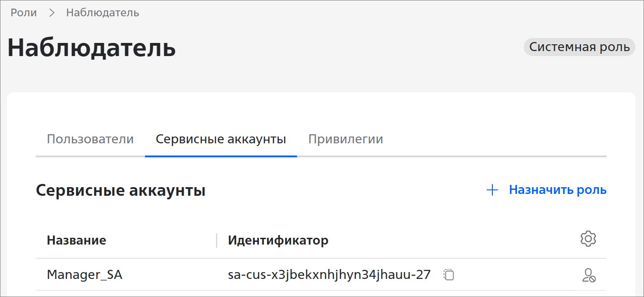Screen dimensions: 644x297
Task: Open table settings with the gear icon
Action: pyautogui.click(x=588, y=239)
